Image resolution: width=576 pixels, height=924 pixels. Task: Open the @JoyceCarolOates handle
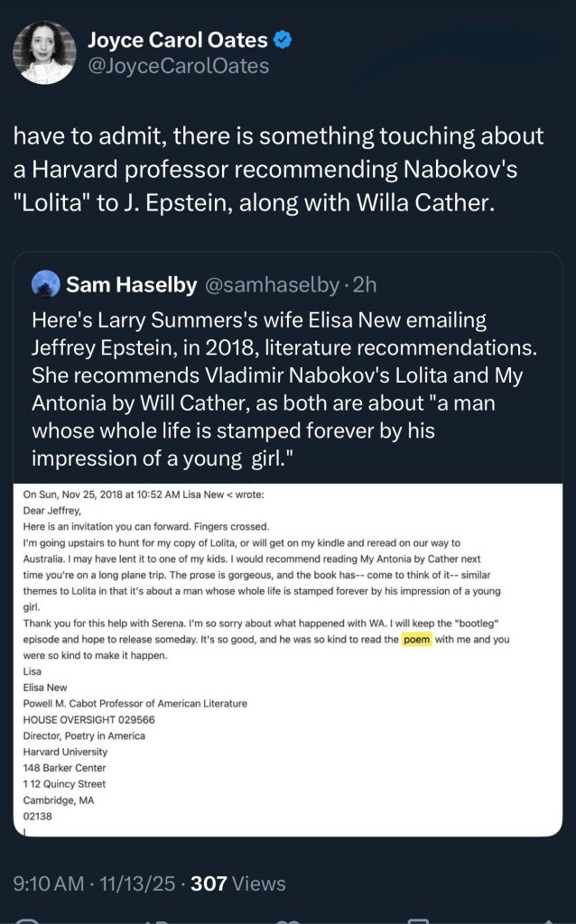coord(178,66)
